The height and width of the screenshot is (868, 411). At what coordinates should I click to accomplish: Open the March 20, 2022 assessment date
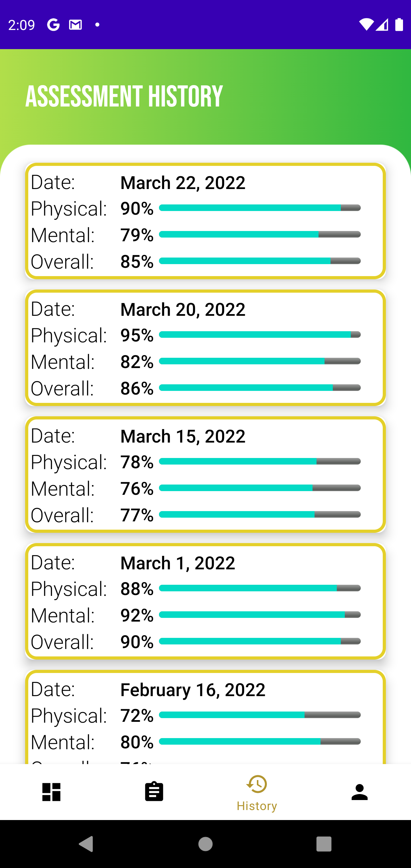(x=183, y=310)
